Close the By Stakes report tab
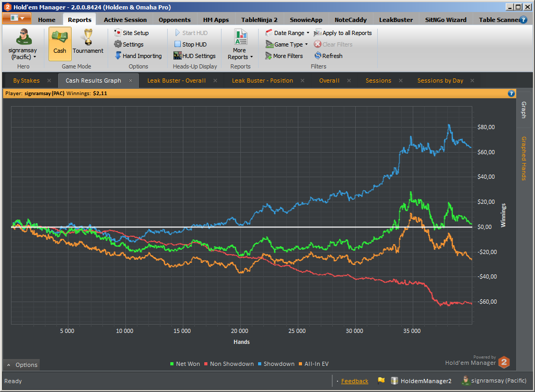 [49, 80]
